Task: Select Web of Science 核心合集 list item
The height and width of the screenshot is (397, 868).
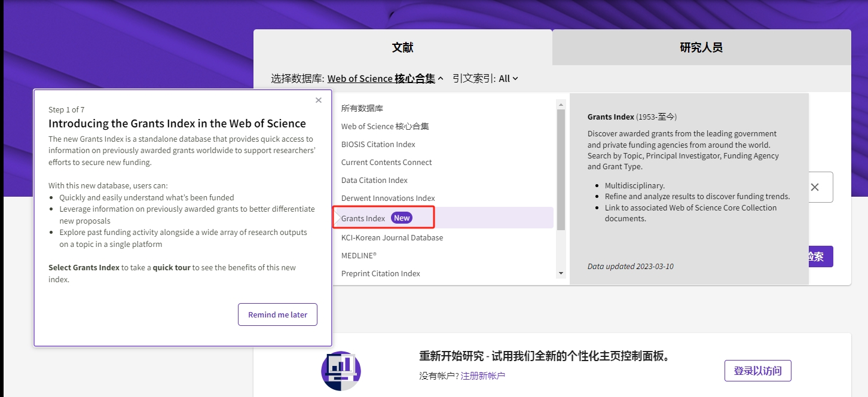Action: pos(385,126)
